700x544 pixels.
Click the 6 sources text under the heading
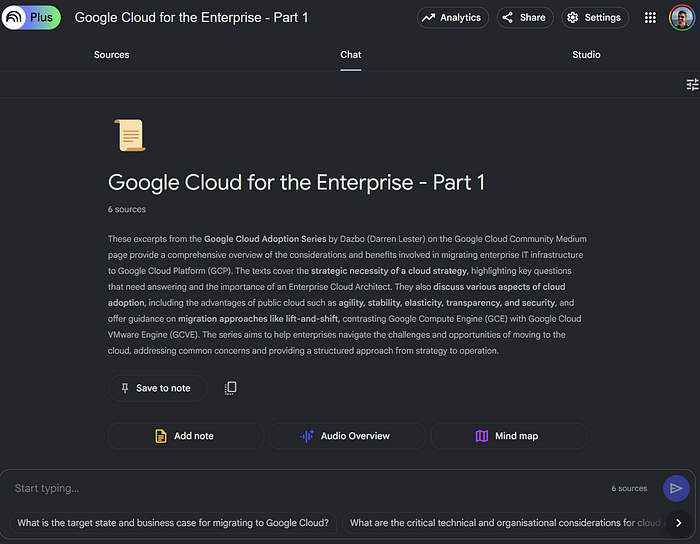pos(127,209)
